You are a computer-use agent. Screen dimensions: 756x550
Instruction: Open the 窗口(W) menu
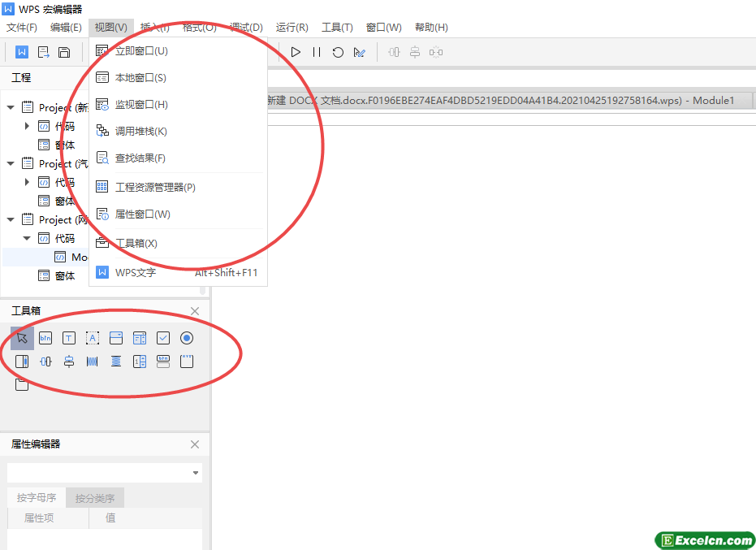384,28
